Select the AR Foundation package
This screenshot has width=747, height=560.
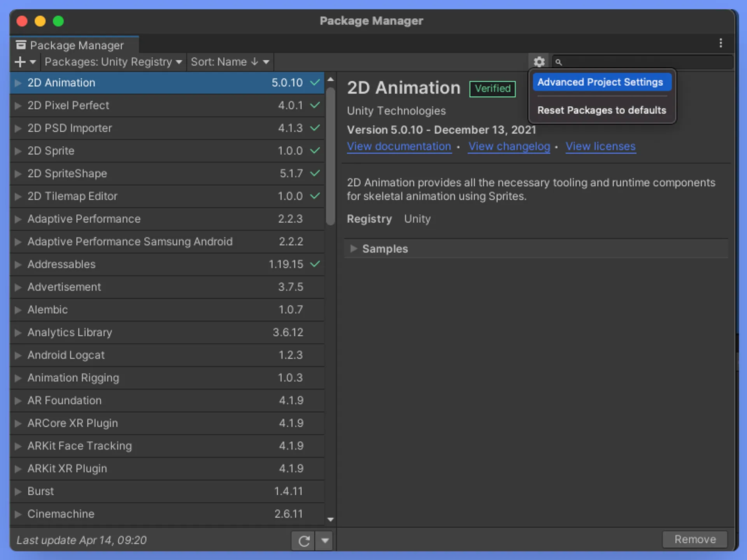tap(167, 400)
